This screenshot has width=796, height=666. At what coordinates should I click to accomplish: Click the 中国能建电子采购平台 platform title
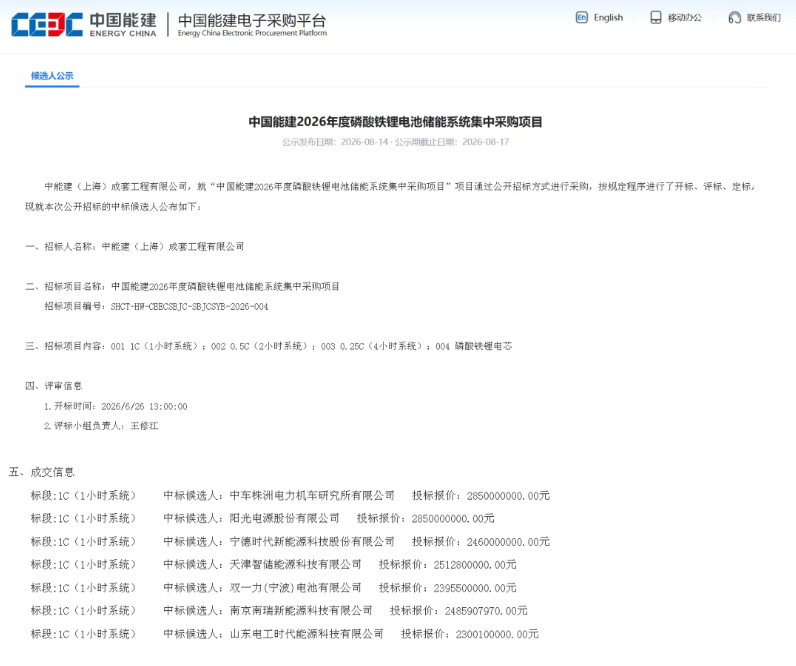tap(252, 21)
